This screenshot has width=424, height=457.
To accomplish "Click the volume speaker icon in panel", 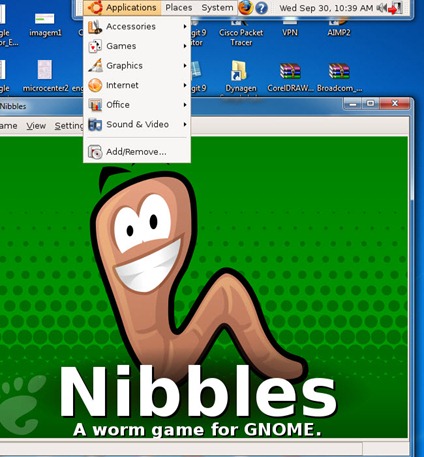I will 382,8.
